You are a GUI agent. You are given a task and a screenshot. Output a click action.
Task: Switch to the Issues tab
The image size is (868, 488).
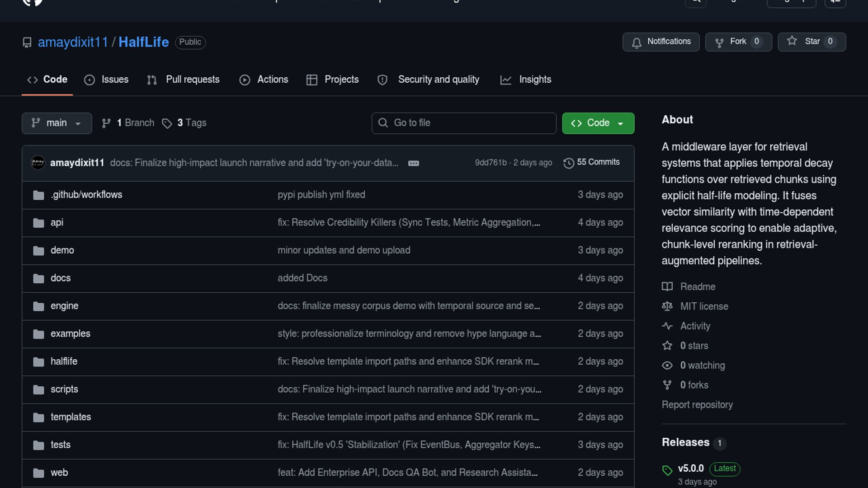(x=106, y=80)
